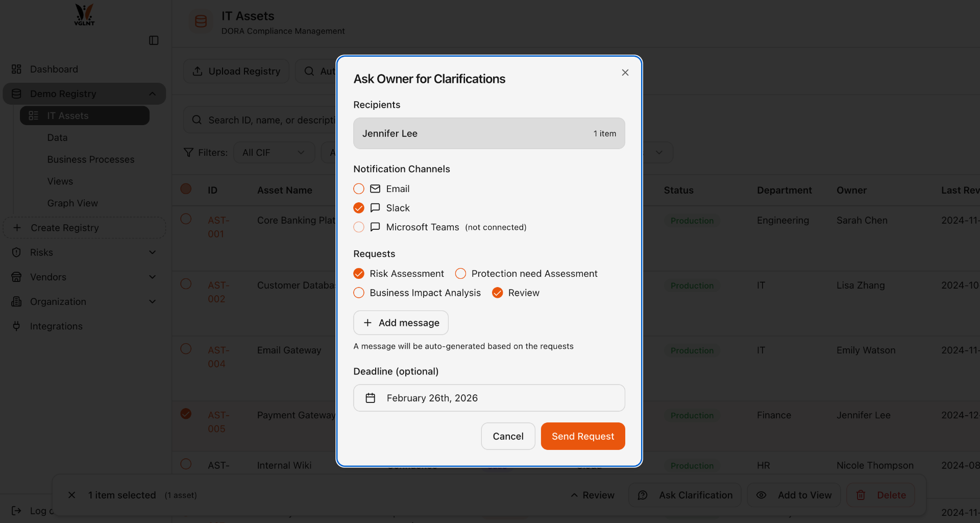
Task: Check the Business Impact Analysis request
Action: pyautogui.click(x=359, y=293)
